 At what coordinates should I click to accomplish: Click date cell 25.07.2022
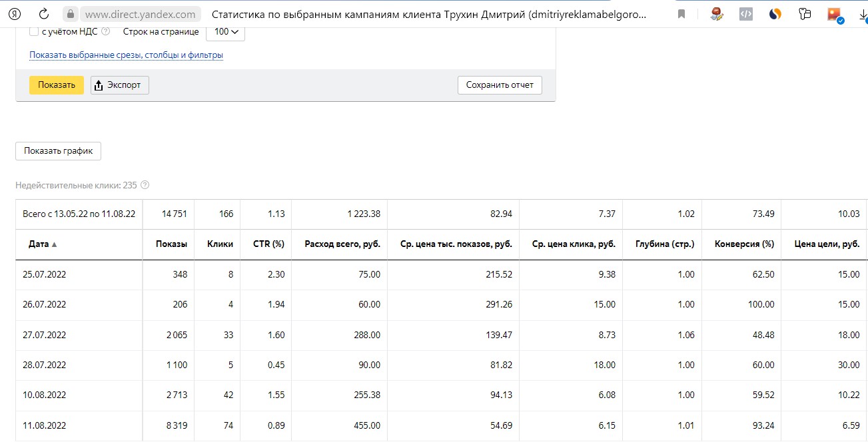[45, 275]
